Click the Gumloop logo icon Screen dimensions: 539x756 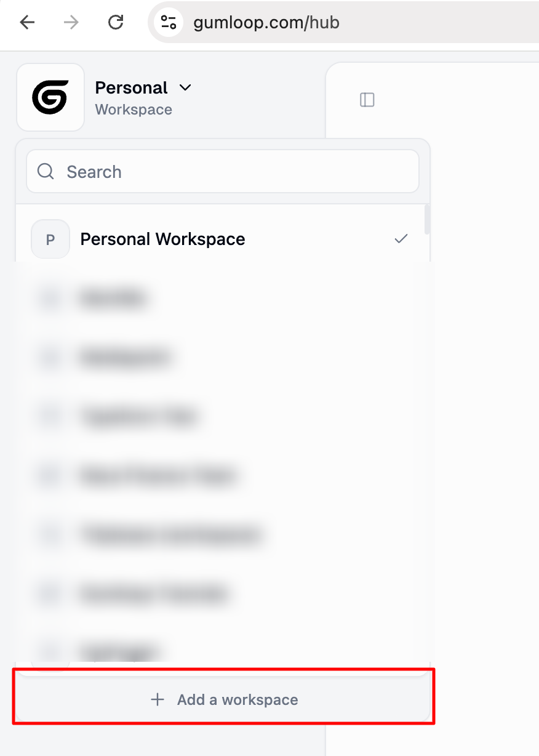click(50, 97)
